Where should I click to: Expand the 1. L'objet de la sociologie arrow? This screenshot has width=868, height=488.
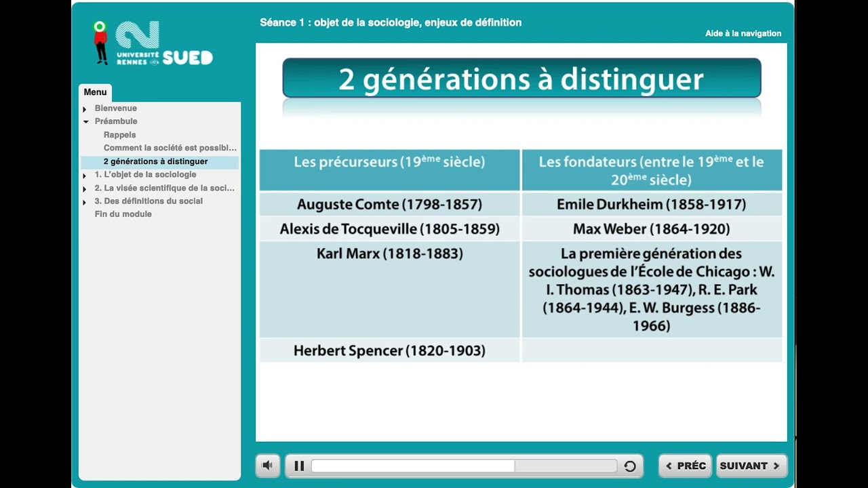point(85,176)
